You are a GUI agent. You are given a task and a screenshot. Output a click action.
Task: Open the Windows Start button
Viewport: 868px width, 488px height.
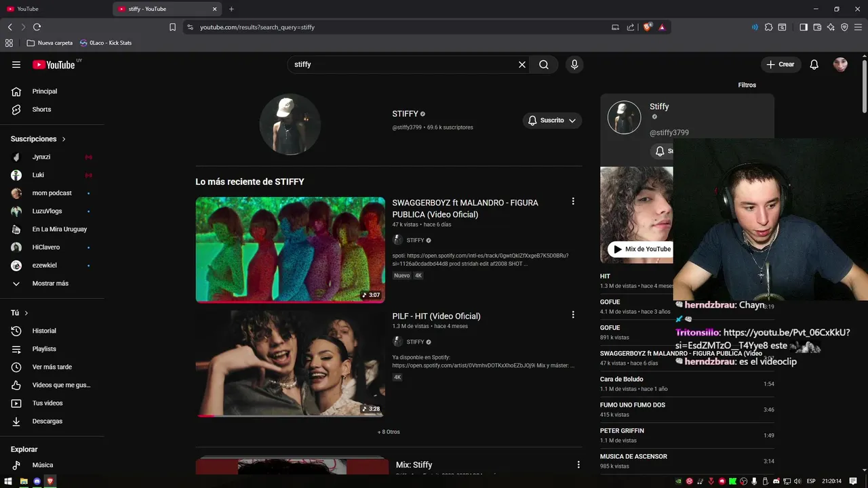[x=9, y=481]
